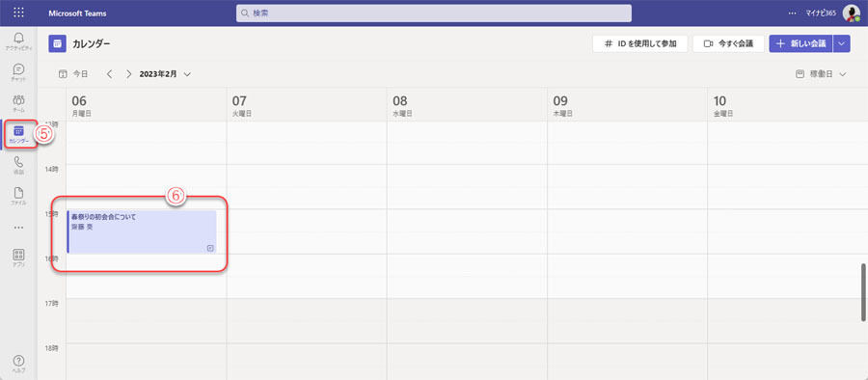The height and width of the screenshot is (380, 868).
Task: Click the 17時 time label
Action: pos(51,303)
